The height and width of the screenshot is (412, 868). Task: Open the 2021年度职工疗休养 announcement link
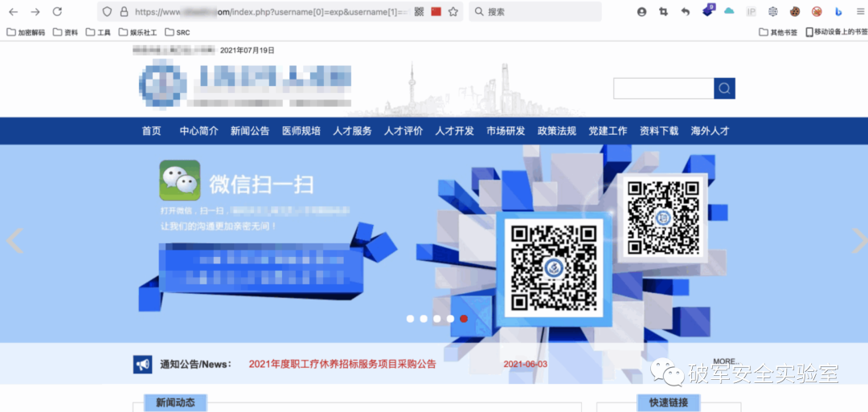point(342,364)
